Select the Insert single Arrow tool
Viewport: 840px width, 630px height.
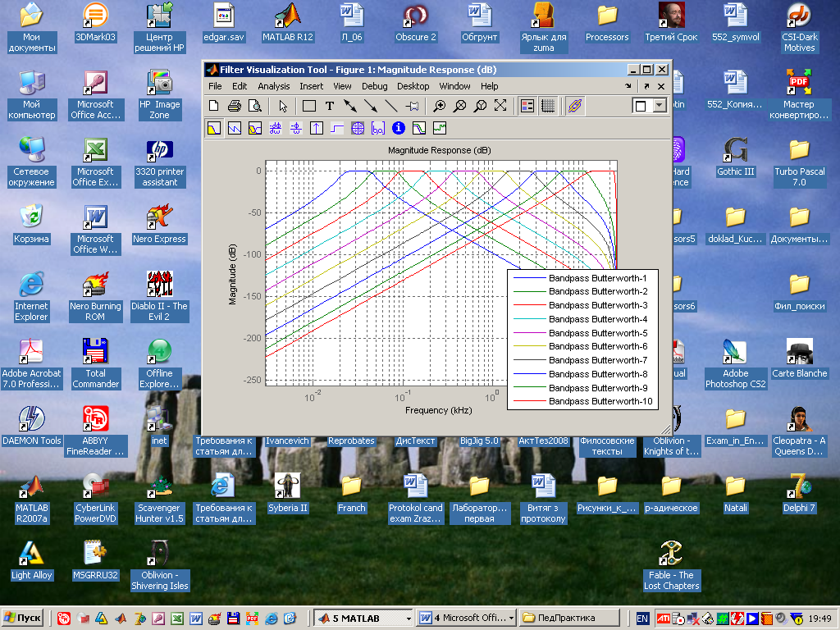371,106
